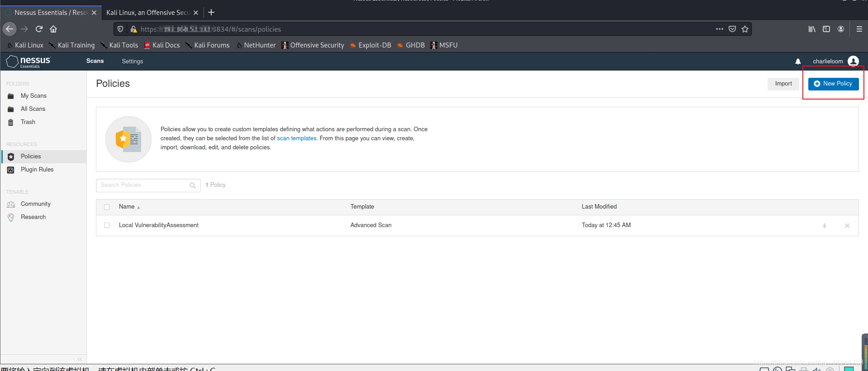Open the GHDB bookmark
This screenshot has width=868, height=371.
[x=411, y=45]
